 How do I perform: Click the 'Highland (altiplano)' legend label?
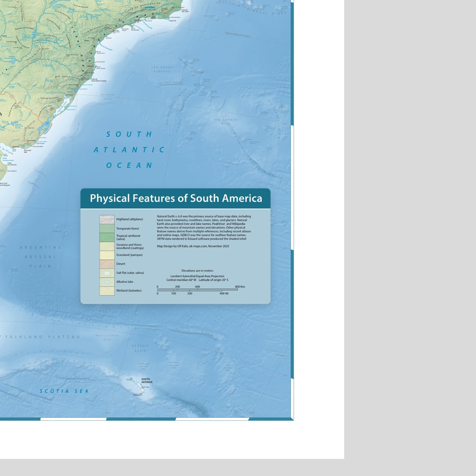130,219
